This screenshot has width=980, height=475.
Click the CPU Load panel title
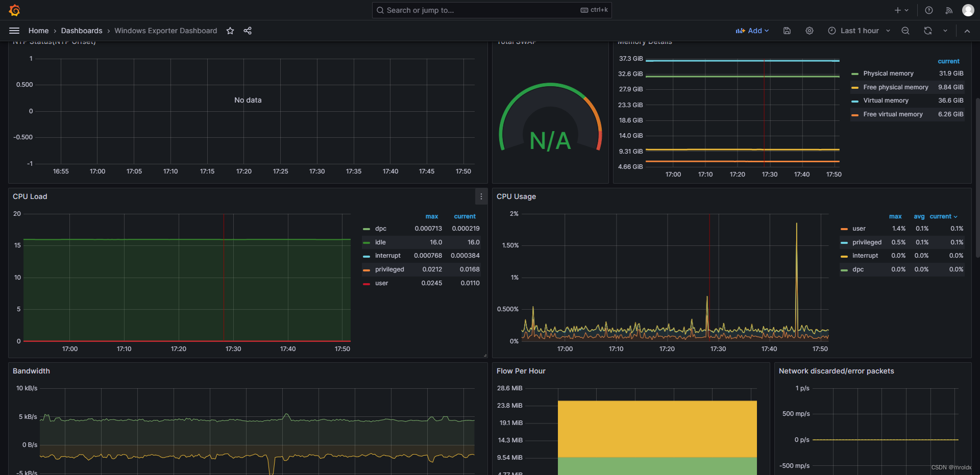(30, 196)
